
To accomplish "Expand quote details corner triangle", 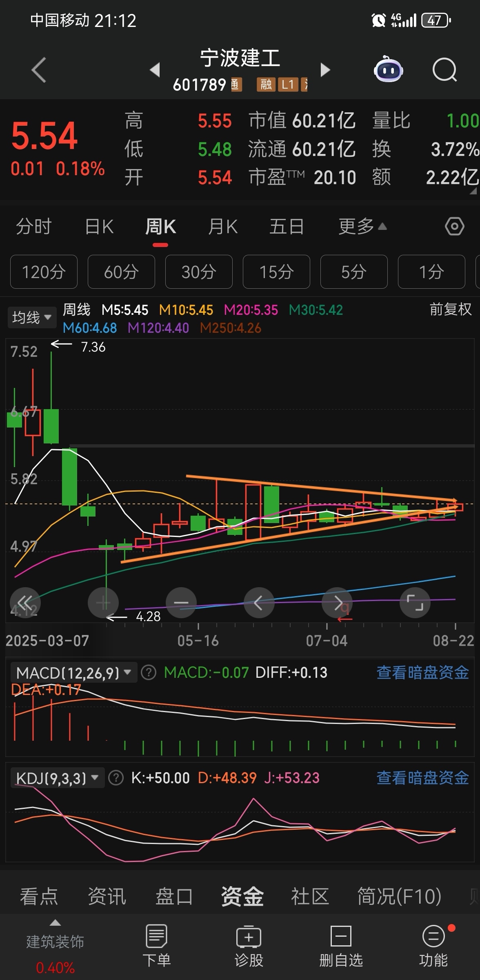I will (x=473, y=191).
